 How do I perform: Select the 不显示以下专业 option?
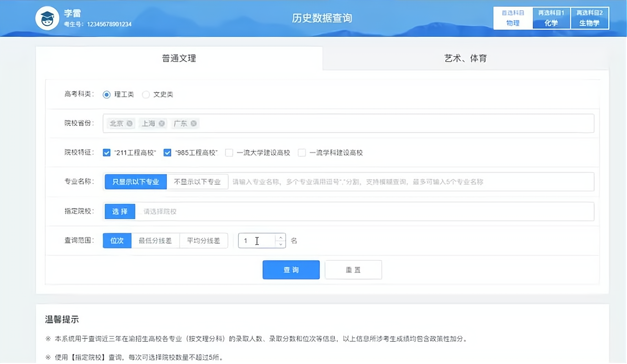197,182
